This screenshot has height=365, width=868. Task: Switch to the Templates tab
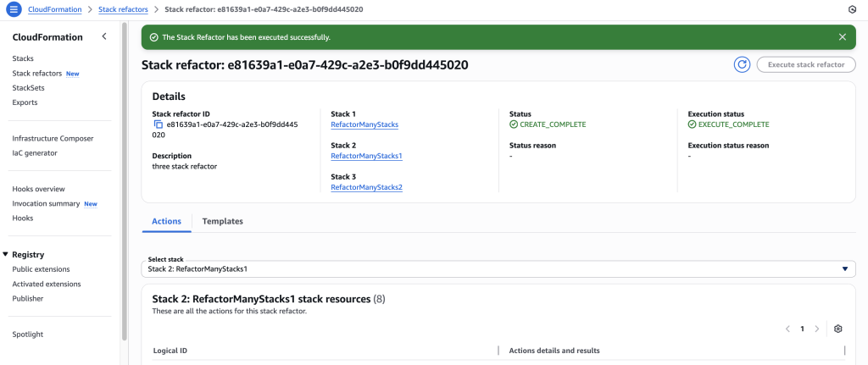[x=223, y=221]
